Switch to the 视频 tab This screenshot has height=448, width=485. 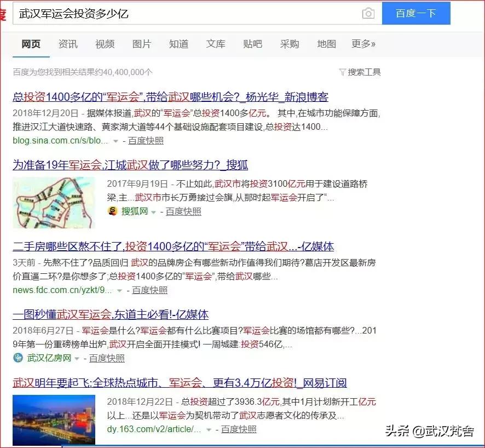(105, 44)
